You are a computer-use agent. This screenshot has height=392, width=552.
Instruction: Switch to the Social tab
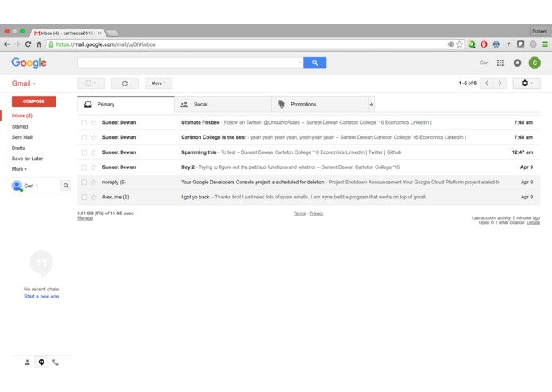(222, 105)
